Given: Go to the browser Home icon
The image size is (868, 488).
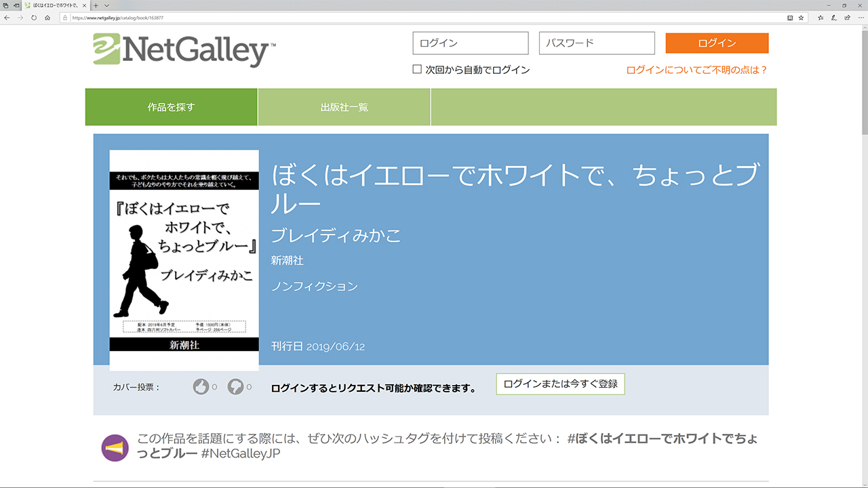Looking at the screenshot, I should [x=47, y=18].
